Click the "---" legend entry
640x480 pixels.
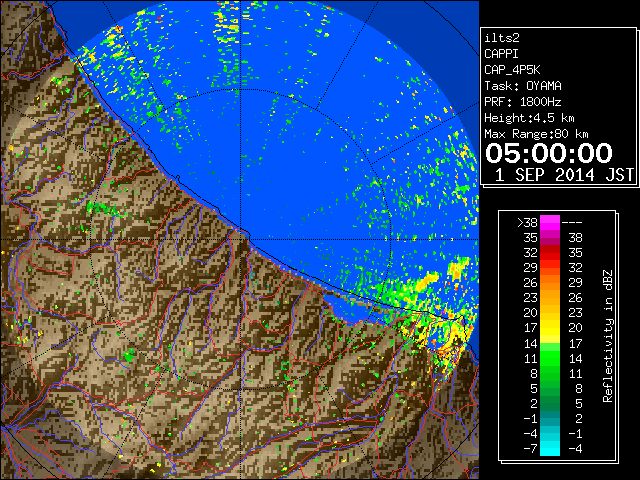[572, 223]
